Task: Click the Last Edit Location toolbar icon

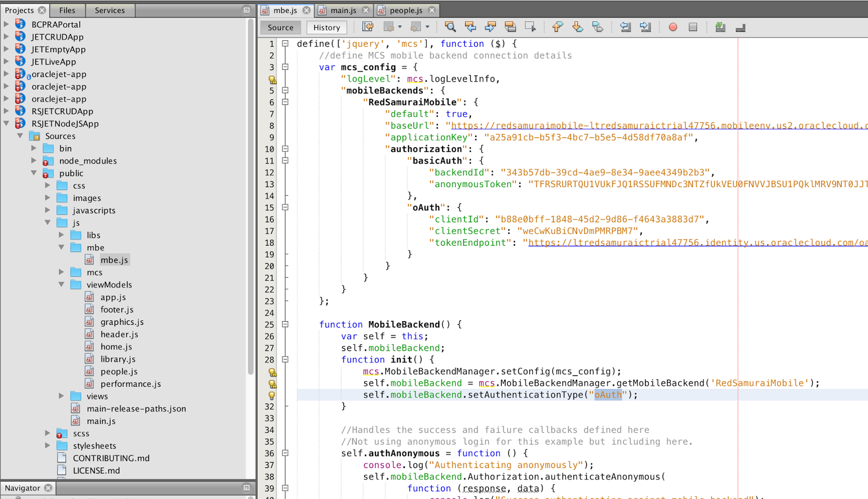Action: tap(367, 26)
